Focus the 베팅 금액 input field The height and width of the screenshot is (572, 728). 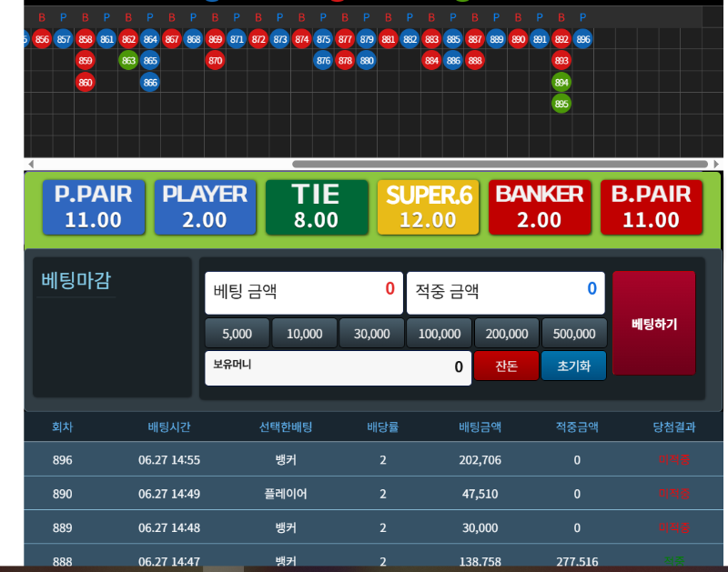[x=304, y=293]
